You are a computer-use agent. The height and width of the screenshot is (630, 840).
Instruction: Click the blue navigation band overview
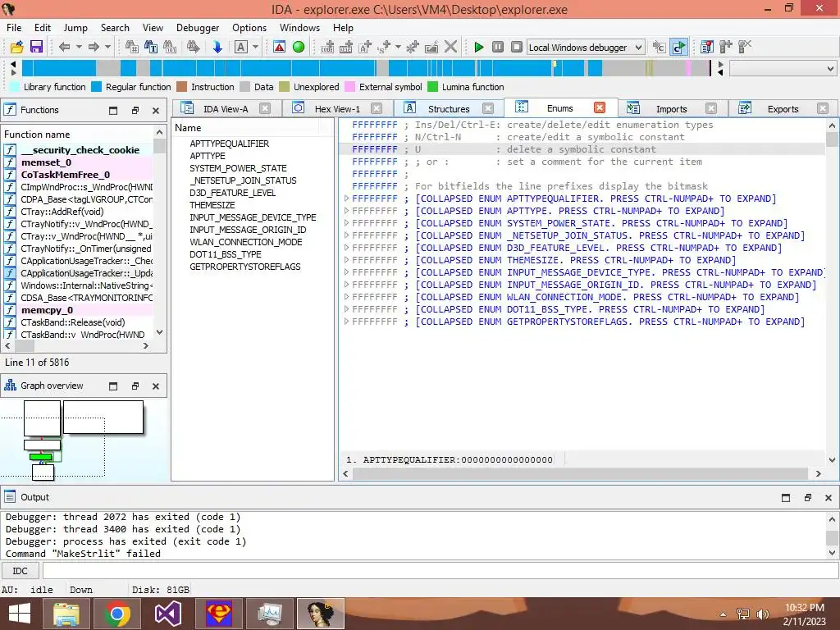366,68
